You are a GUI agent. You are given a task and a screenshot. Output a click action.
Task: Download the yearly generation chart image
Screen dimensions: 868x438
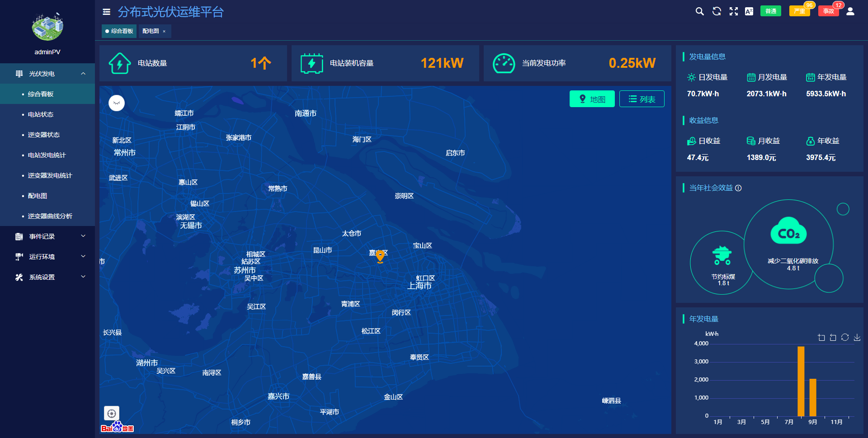pos(857,338)
